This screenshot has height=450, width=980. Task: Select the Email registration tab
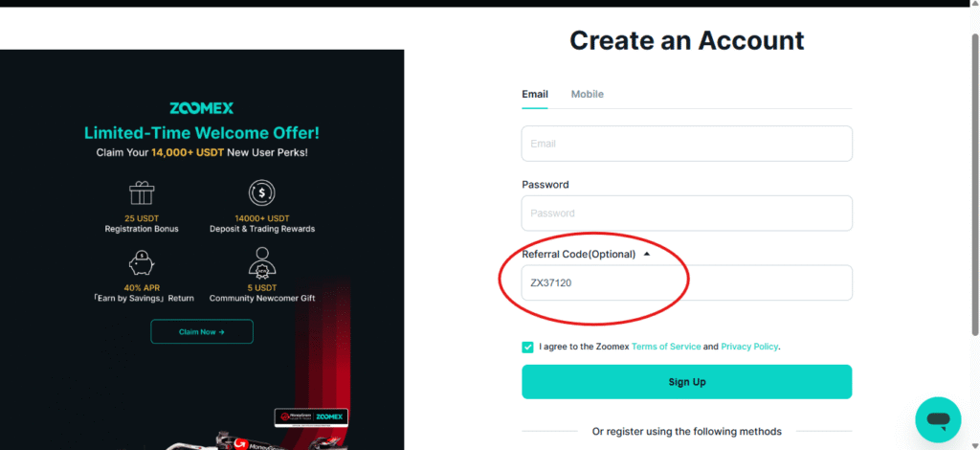pyautogui.click(x=535, y=95)
